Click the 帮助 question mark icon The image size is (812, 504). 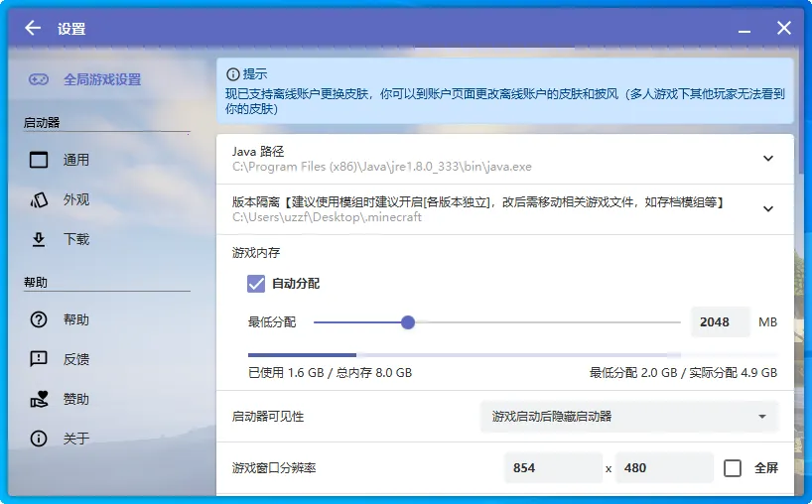click(39, 319)
